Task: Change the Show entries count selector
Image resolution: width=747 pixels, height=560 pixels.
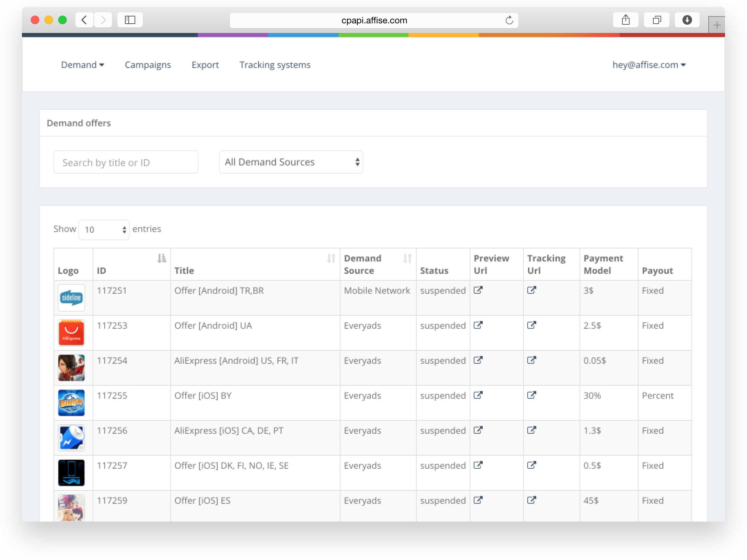Action: tap(103, 229)
